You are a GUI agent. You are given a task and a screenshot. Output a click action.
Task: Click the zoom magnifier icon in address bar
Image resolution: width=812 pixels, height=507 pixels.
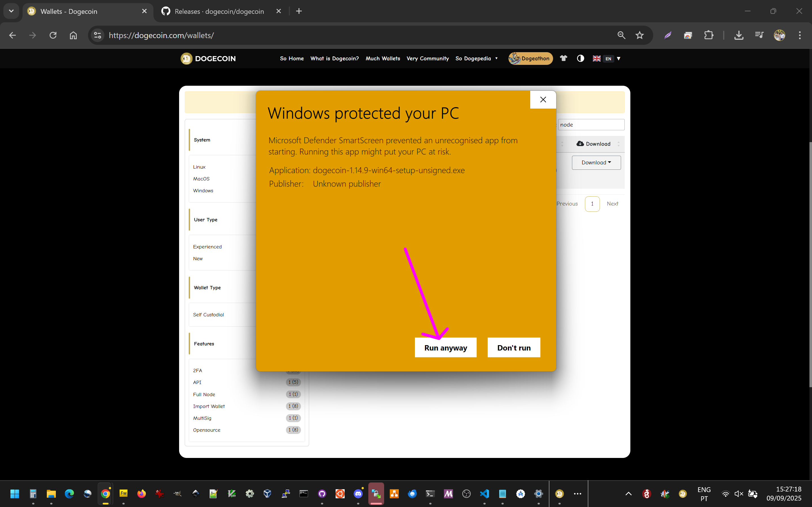coord(621,35)
